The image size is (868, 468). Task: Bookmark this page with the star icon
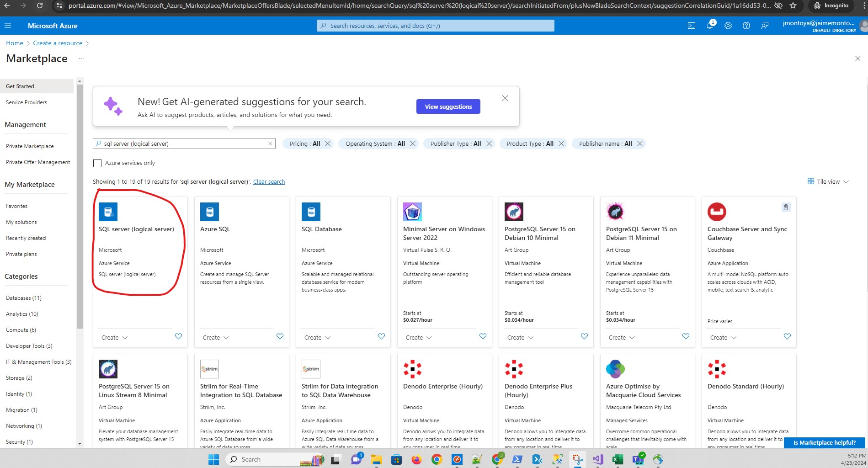click(x=793, y=5)
